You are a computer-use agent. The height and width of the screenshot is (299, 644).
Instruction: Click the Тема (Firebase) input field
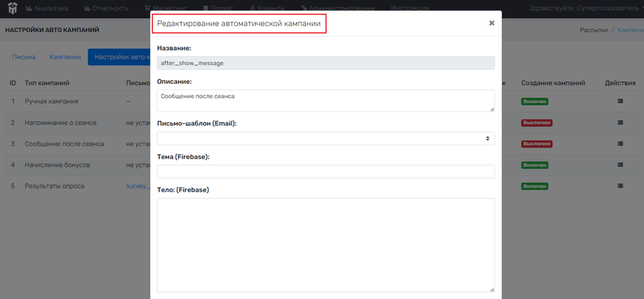(x=325, y=172)
